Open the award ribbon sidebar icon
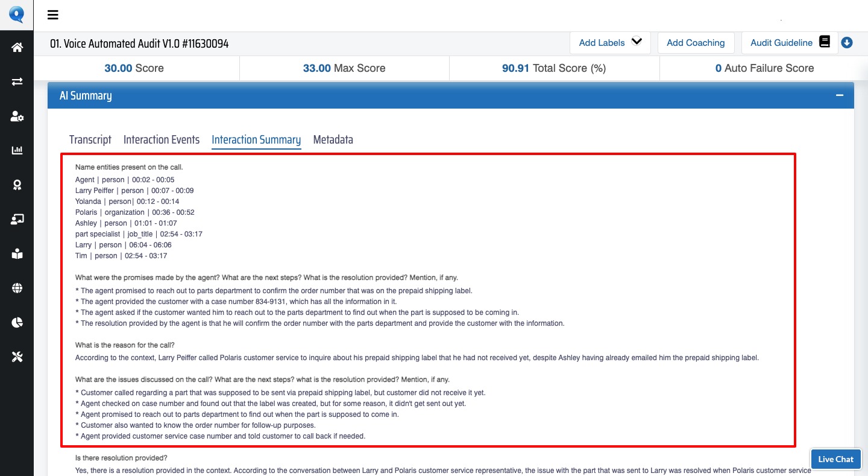This screenshot has width=868, height=476. pos(17,185)
